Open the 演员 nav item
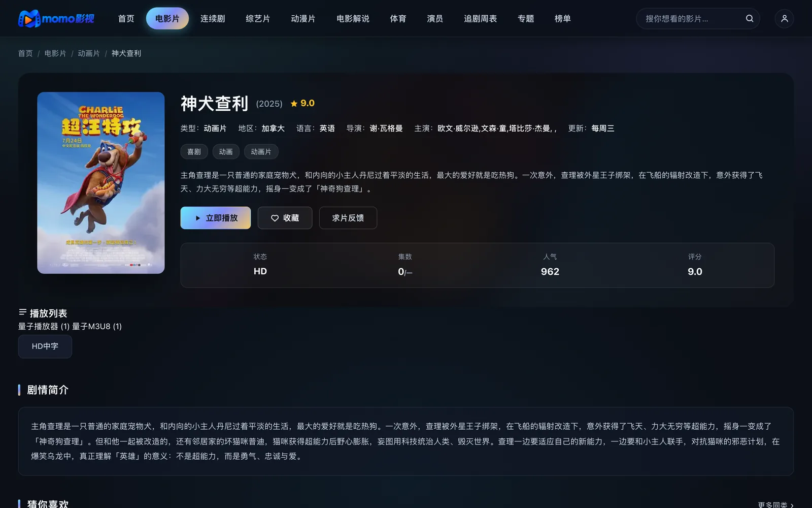The image size is (812, 508). 435,18
